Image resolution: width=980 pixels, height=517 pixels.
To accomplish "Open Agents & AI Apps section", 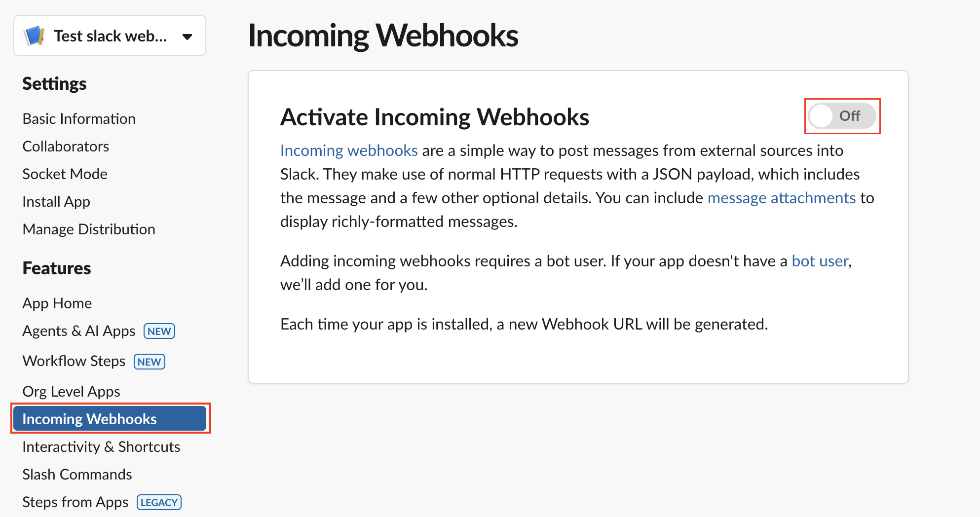I will [x=79, y=331].
